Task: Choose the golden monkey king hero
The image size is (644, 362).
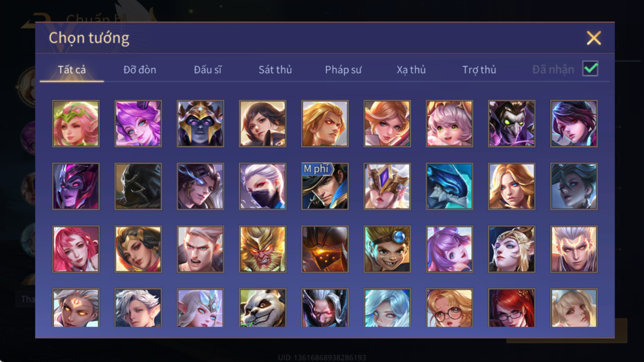Action: (x=262, y=249)
